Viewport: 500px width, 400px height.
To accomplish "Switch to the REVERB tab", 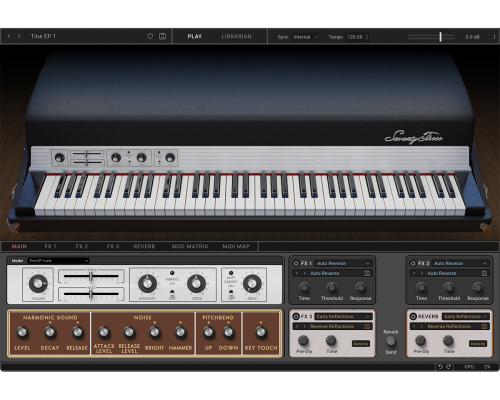I will click(x=144, y=246).
